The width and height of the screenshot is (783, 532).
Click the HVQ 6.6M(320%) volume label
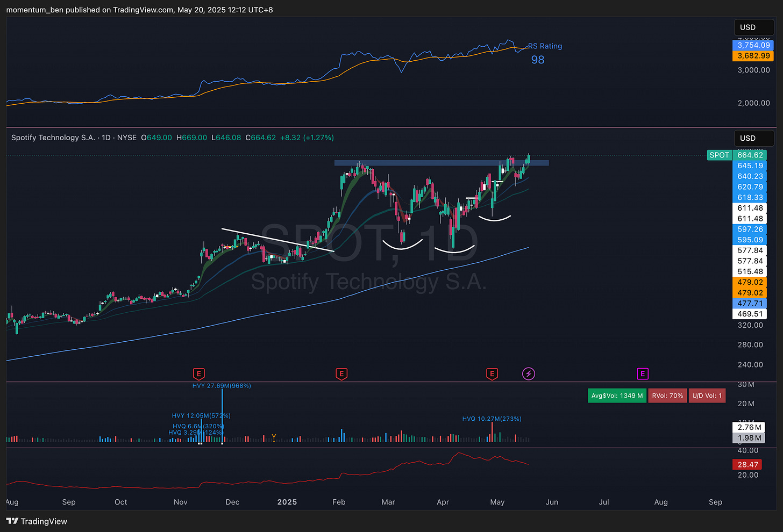(x=198, y=426)
